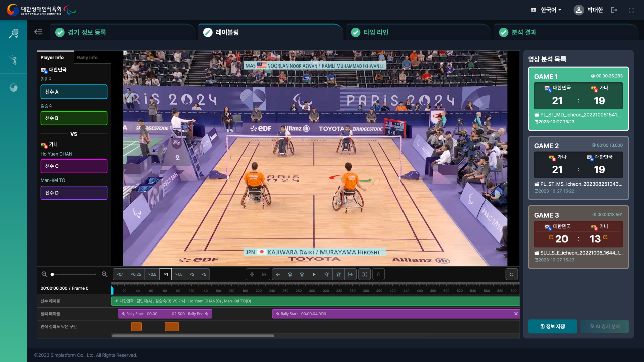This screenshot has width=644, height=362.
Task: Open the 박대한 user profile menu
Action: (588, 10)
